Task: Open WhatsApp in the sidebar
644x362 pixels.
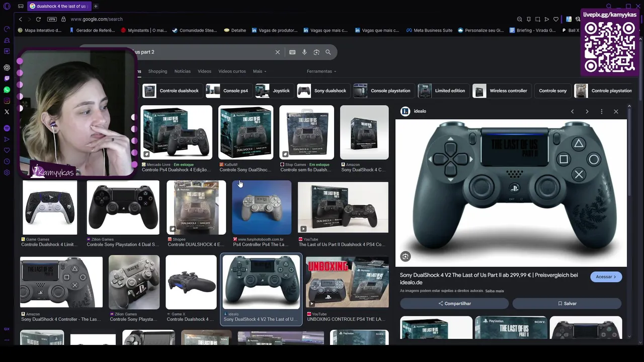Action: pyautogui.click(x=7, y=89)
